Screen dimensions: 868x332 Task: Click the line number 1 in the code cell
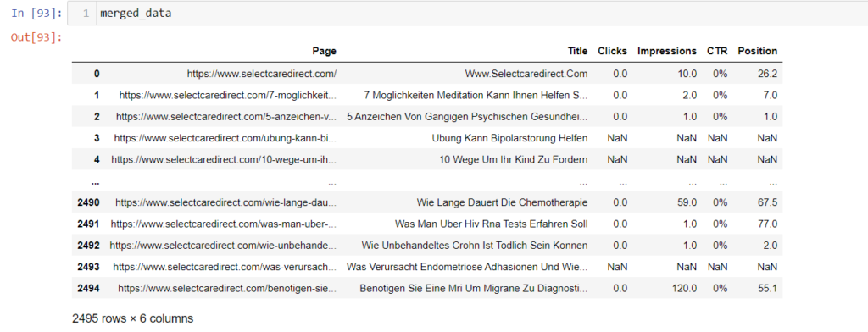[x=86, y=14]
